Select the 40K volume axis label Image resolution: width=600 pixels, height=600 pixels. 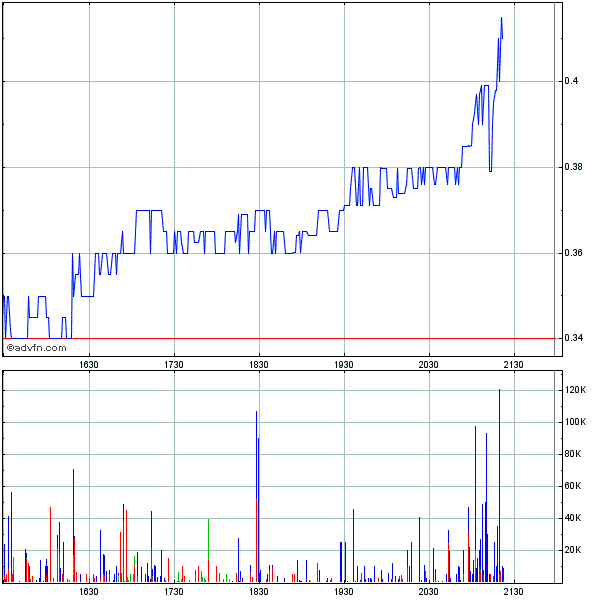[x=573, y=518]
